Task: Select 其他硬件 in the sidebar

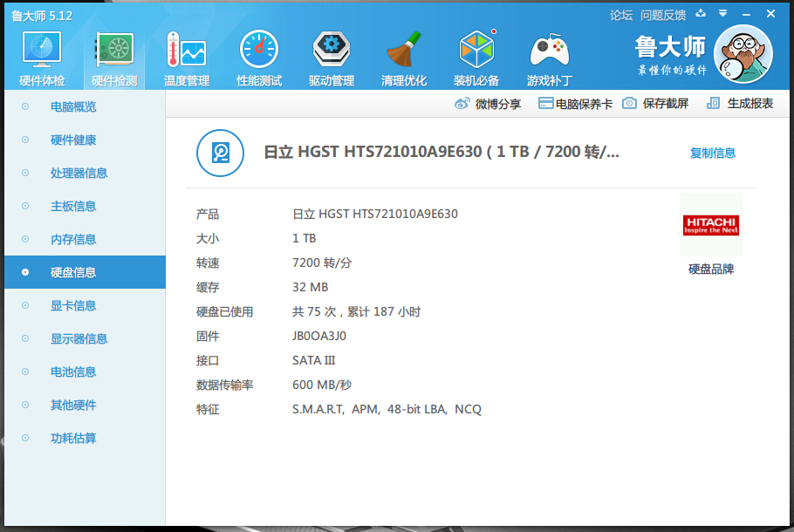Action: [85, 405]
